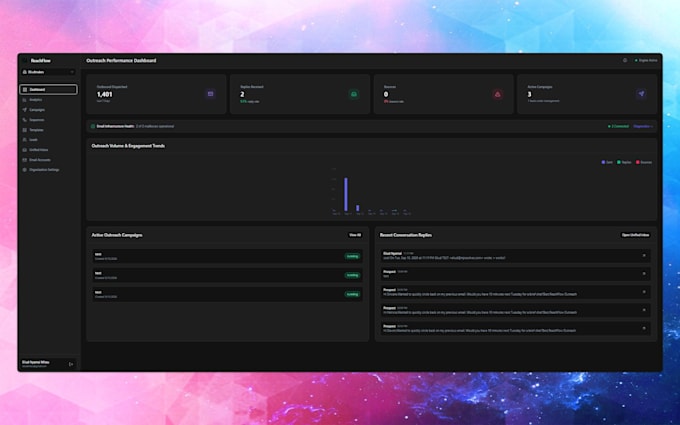The width and height of the screenshot is (680, 425).
Task: Click the View All campaigns button
Action: tap(355, 235)
